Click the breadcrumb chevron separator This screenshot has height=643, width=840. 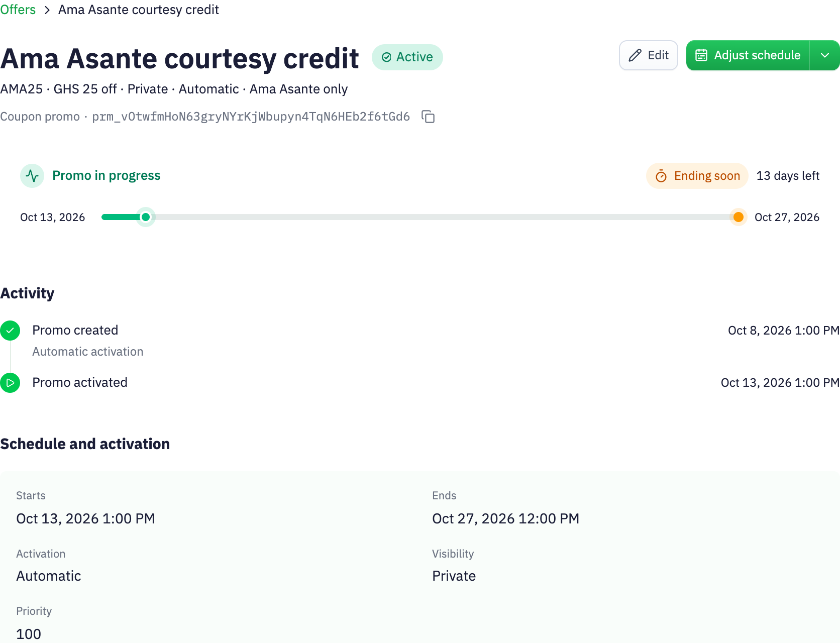pyautogui.click(x=47, y=10)
